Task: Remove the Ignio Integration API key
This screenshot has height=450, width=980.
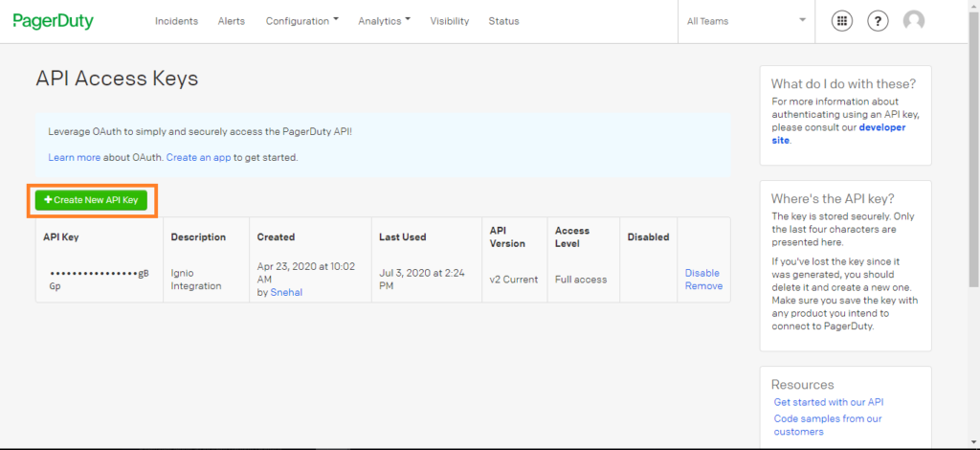Action: [703, 285]
